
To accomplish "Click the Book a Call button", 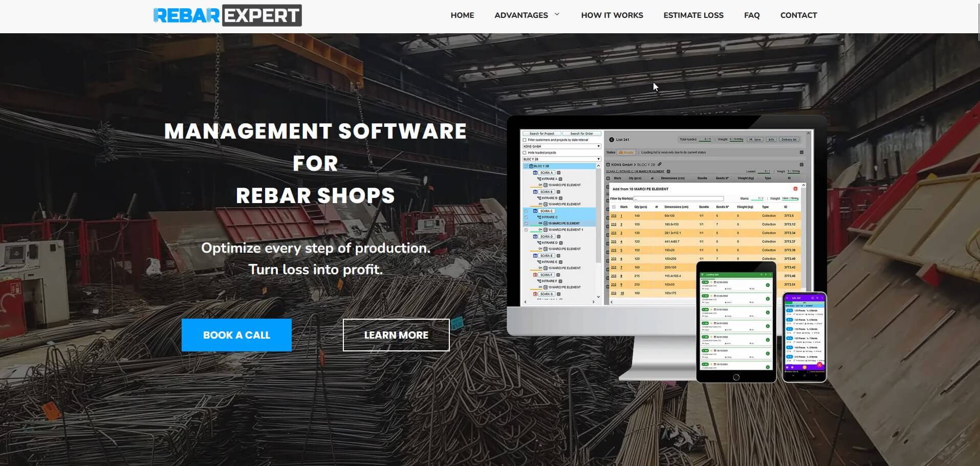I will [236, 335].
